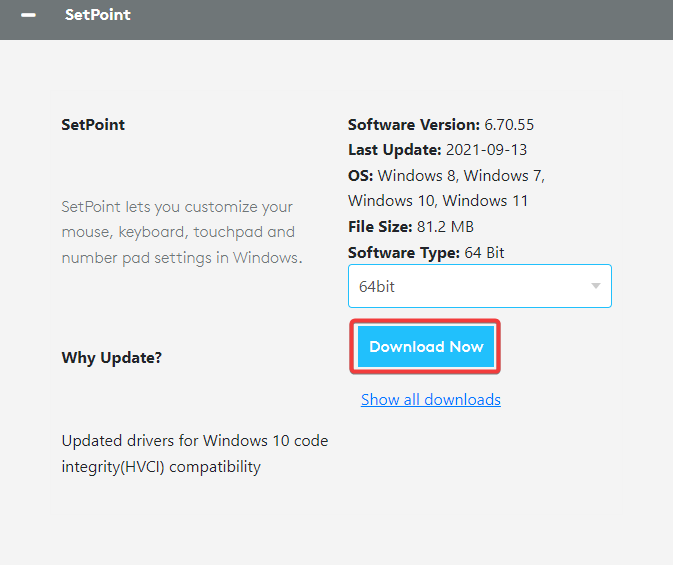Click the Why Update? heading

pyautogui.click(x=111, y=358)
